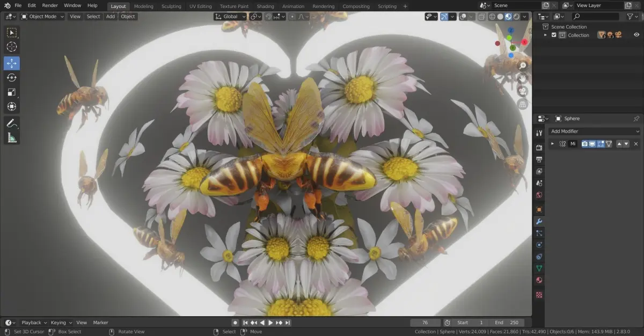Open Object properties tab

(x=539, y=209)
